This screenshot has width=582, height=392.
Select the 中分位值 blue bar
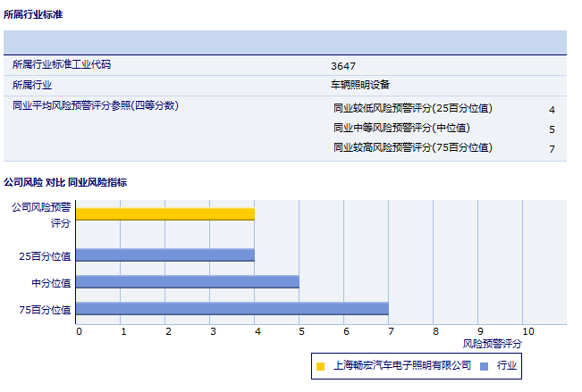point(188,282)
